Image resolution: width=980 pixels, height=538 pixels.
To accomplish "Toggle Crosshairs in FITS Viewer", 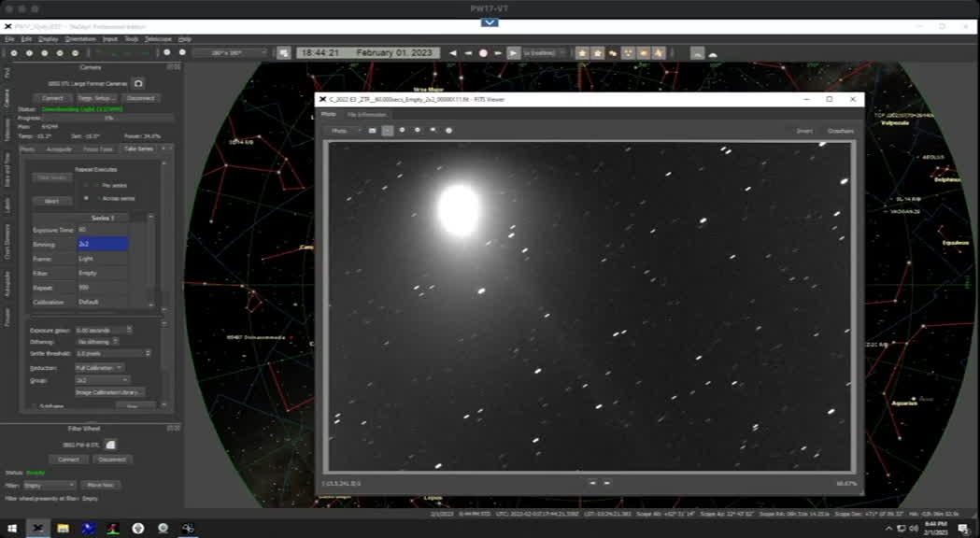I will (x=840, y=131).
